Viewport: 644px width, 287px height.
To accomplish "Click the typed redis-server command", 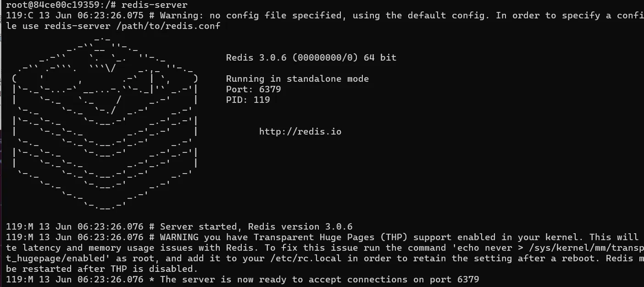I will [x=155, y=5].
